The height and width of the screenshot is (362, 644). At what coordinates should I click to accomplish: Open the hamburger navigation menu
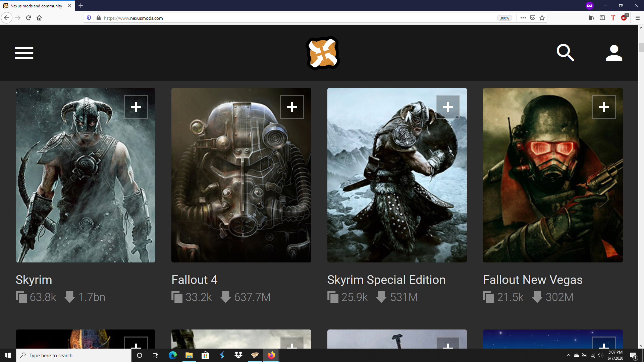(24, 53)
